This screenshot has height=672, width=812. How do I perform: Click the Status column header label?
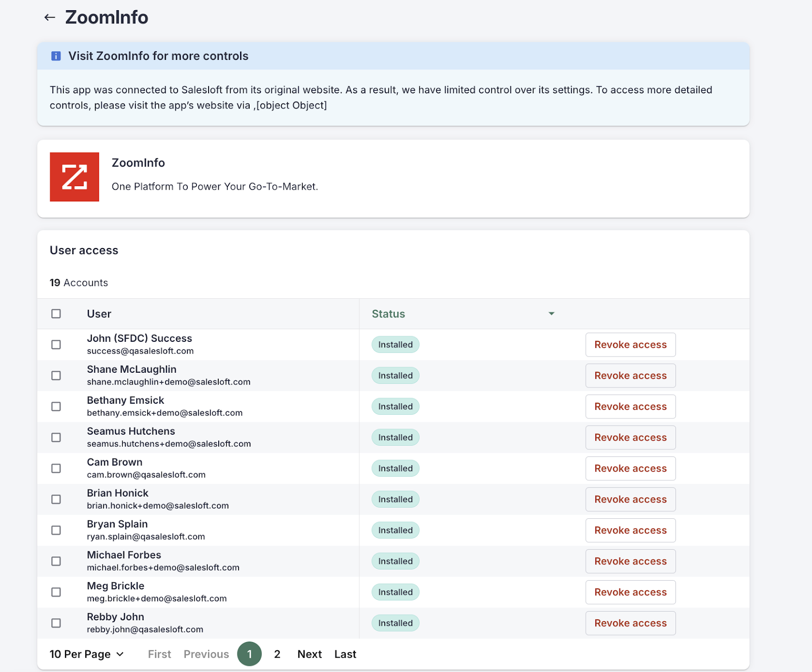tap(388, 314)
